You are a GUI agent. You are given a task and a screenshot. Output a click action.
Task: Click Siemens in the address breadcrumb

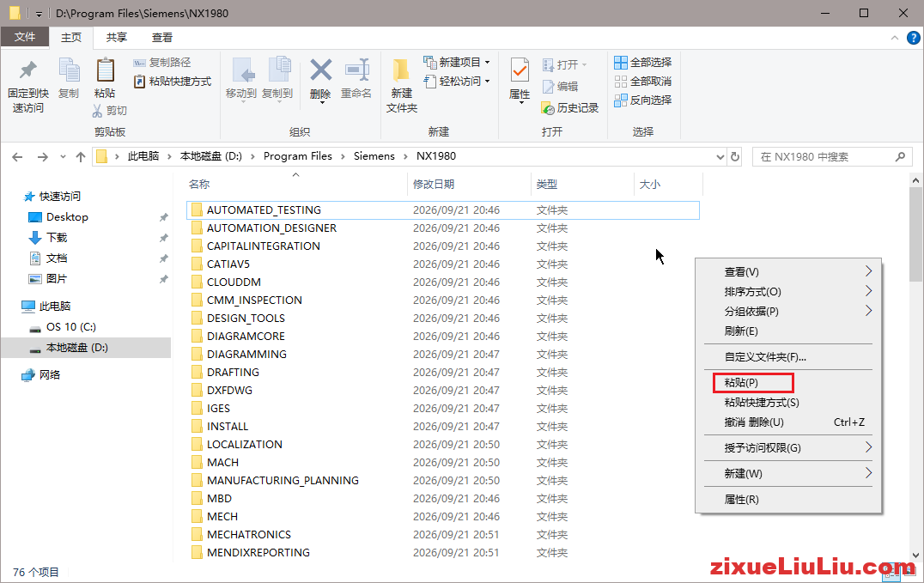pyautogui.click(x=374, y=156)
